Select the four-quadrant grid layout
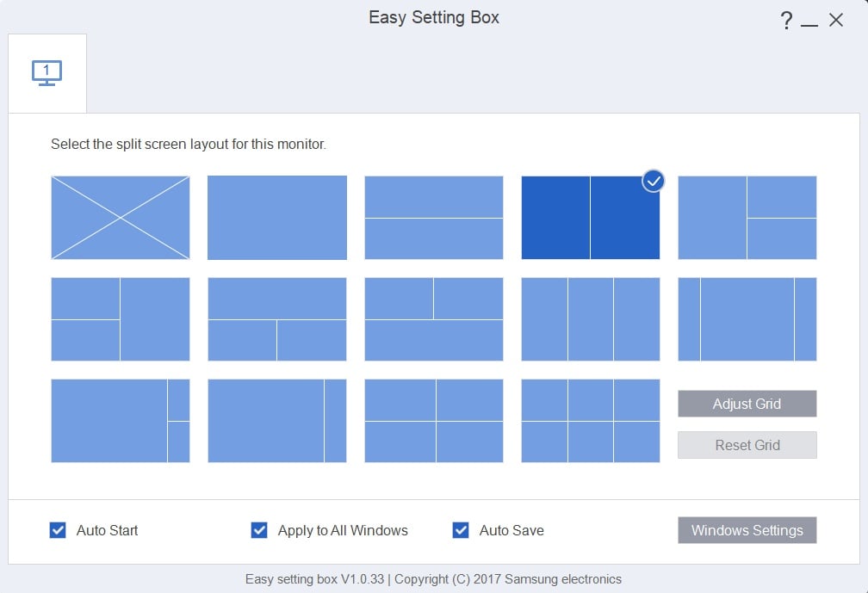Image resolution: width=868 pixels, height=593 pixels. click(x=434, y=421)
